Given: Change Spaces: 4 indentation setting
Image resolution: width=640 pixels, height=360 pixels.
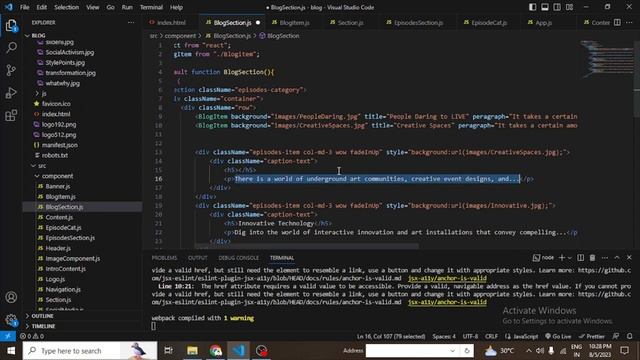Looking at the screenshot, I should (x=444, y=336).
